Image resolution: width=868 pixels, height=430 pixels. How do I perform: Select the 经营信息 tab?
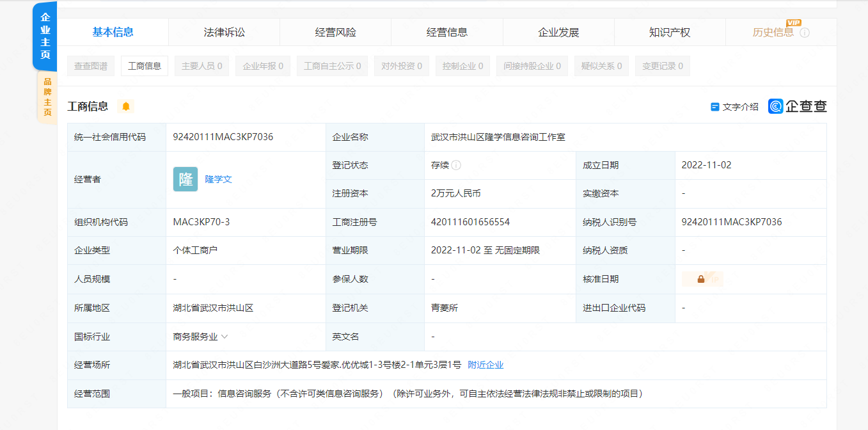(446, 33)
